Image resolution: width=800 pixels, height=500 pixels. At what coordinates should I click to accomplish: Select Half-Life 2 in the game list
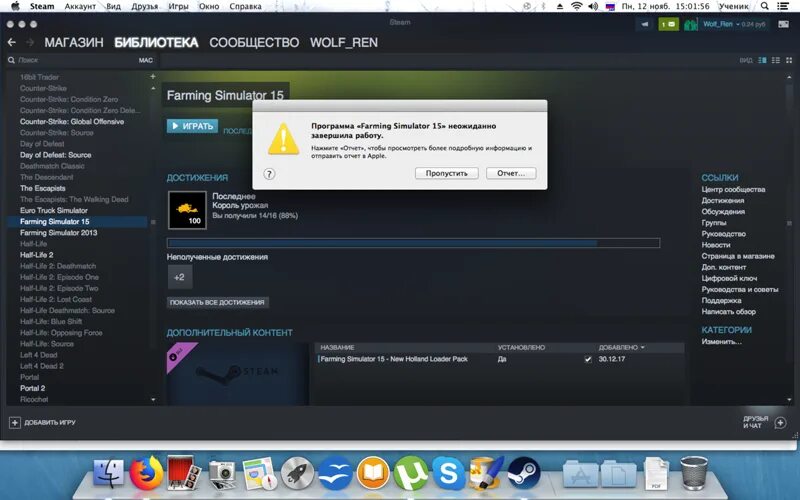tap(37, 255)
